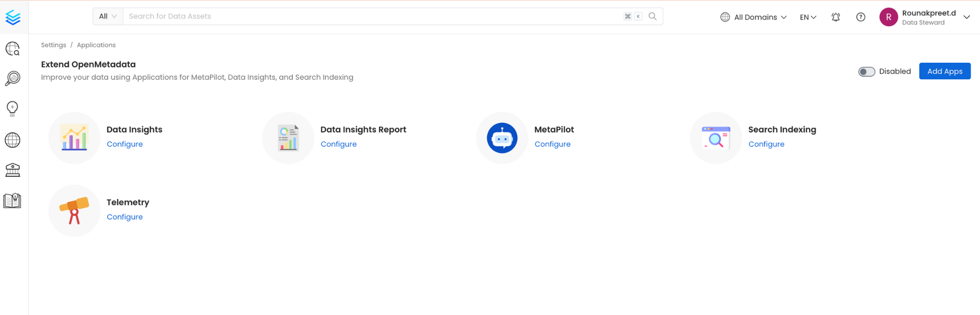Open the EN language dropdown
The image size is (980, 315).
click(x=808, y=17)
